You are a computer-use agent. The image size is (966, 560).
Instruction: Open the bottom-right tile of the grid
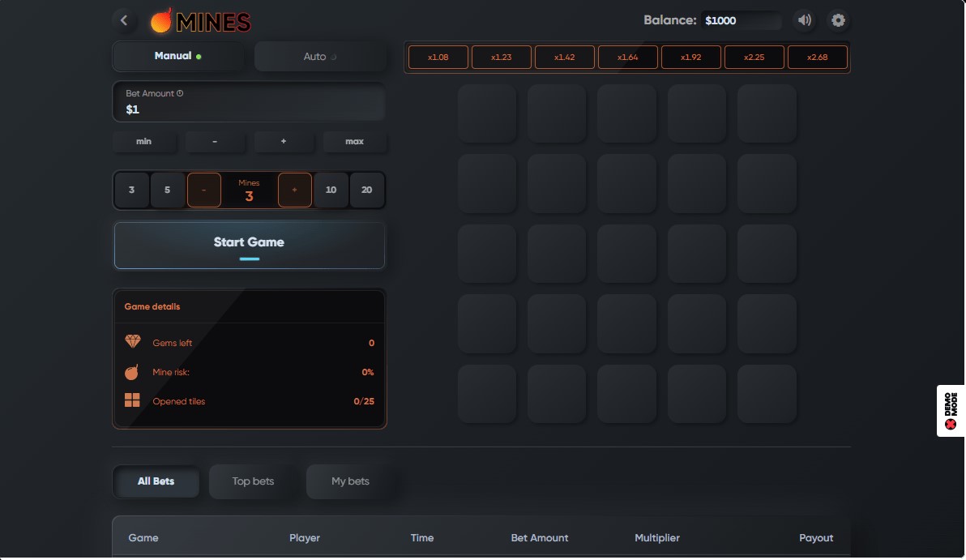pos(767,394)
